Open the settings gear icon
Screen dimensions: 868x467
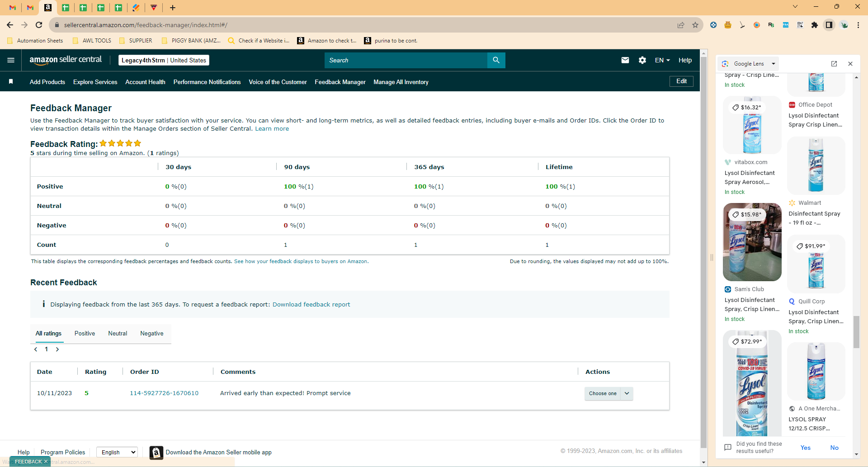(x=642, y=60)
